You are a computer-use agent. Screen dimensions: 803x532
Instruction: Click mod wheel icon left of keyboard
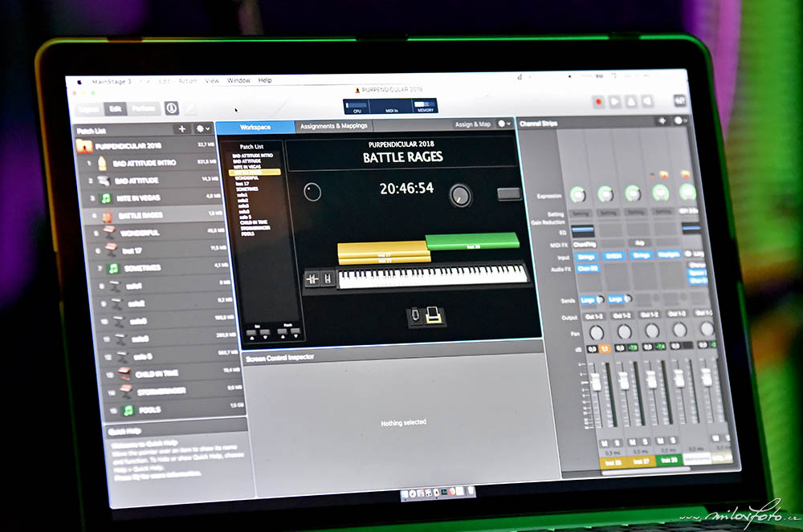tap(328, 278)
